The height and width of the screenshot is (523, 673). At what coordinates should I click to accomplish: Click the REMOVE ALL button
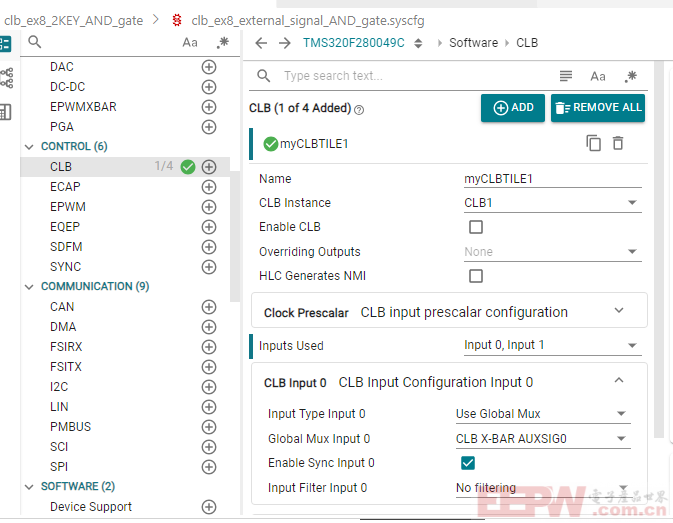pyautogui.click(x=598, y=108)
